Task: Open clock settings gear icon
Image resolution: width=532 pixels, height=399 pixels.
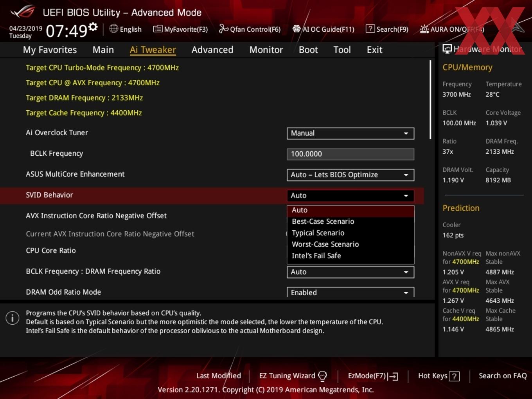Action: (93, 27)
